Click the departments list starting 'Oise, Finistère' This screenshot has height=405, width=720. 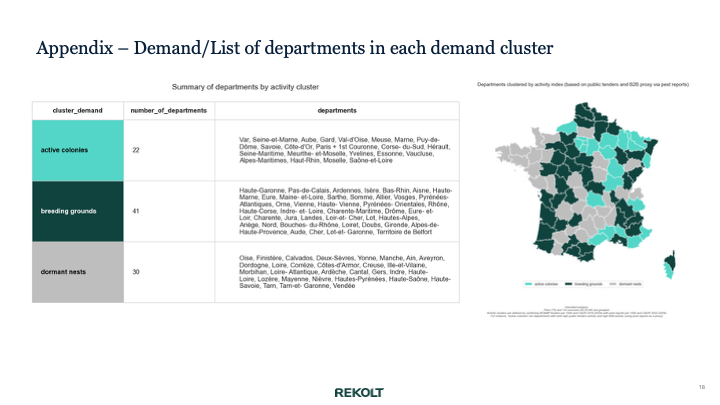click(345, 272)
